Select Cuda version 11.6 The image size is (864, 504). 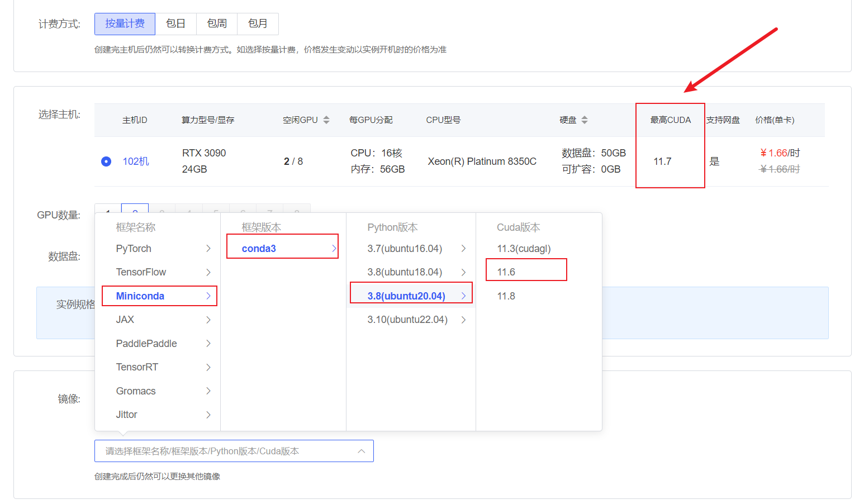pyautogui.click(x=506, y=272)
